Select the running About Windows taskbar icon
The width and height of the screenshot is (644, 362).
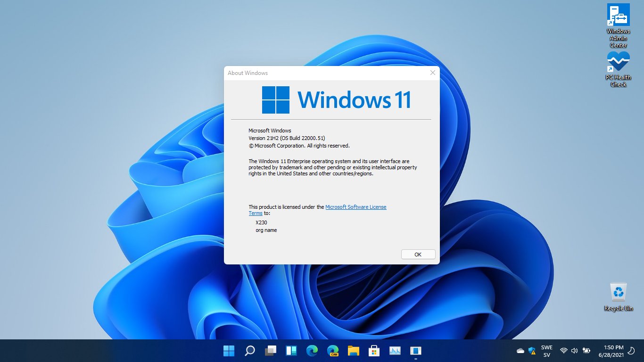(x=416, y=351)
